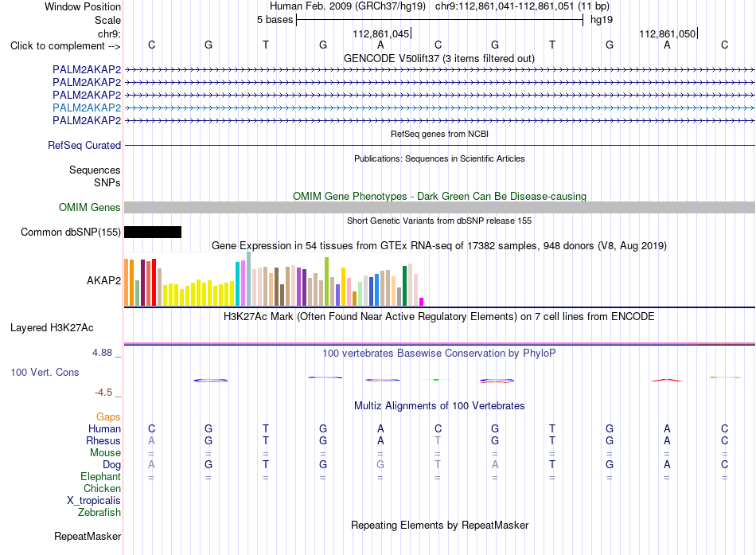Click the 4.88 conservation scale value

tap(102, 353)
